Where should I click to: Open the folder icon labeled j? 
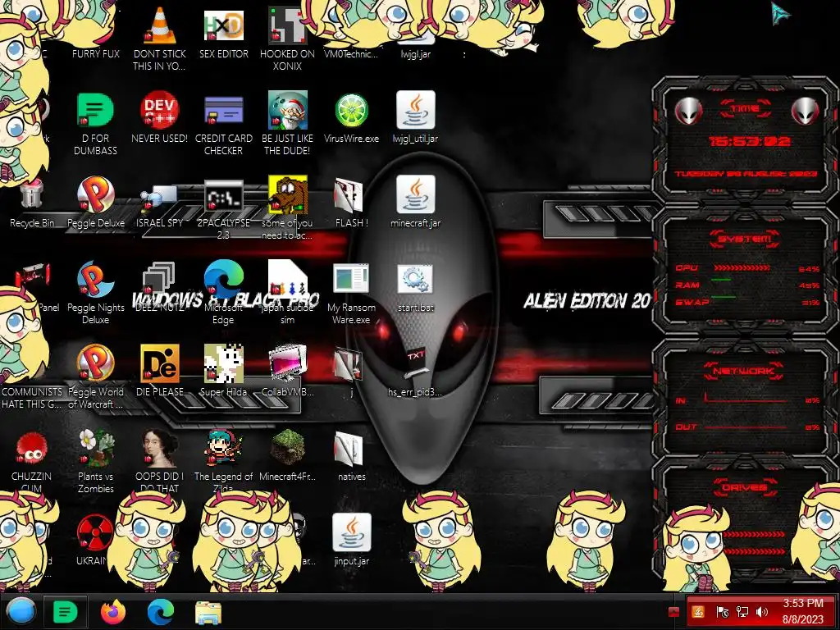[349, 363]
